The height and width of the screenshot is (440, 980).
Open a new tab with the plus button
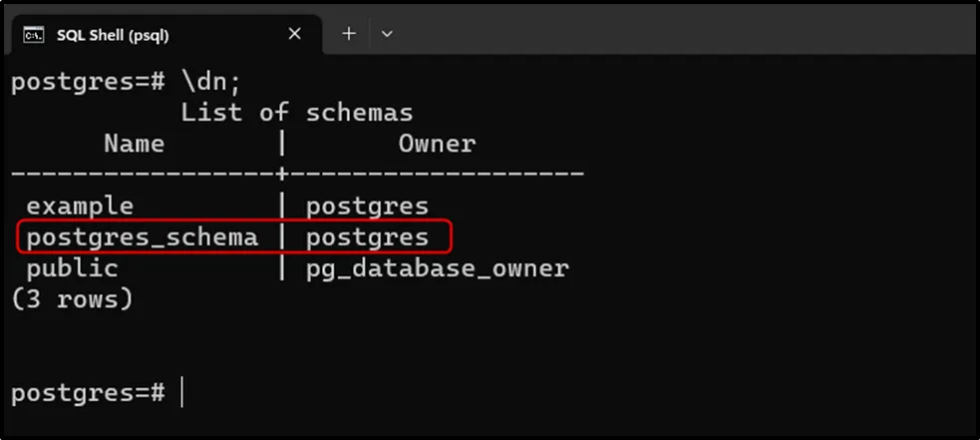[x=349, y=33]
